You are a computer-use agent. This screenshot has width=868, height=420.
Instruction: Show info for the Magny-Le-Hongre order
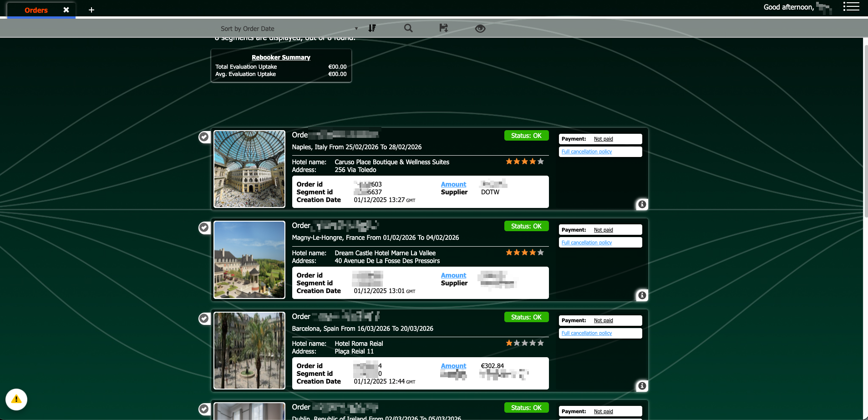click(x=642, y=295)
